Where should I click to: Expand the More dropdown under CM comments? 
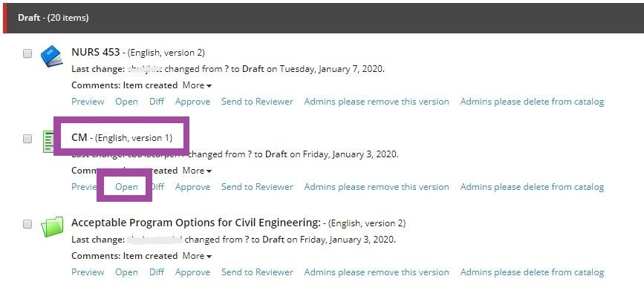point(197,171)
